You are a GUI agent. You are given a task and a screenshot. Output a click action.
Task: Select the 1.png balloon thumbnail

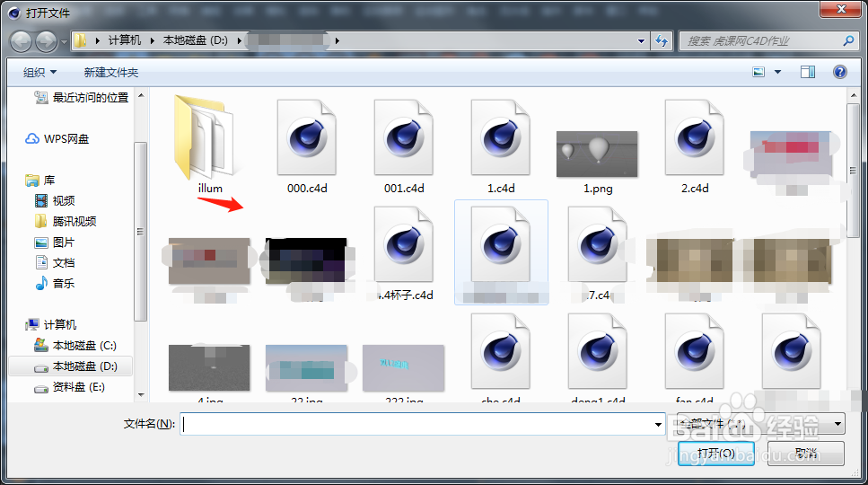597,154
